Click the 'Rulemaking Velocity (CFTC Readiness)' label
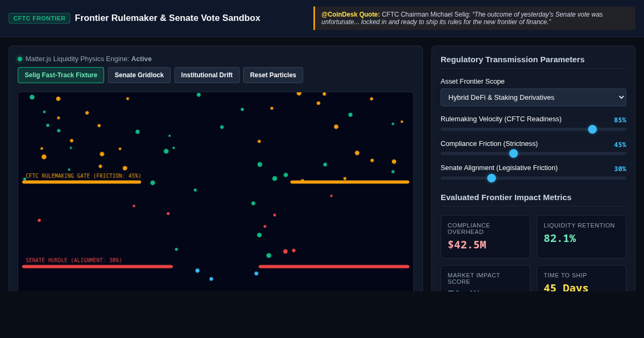Image resolution: width=644 pixels, height=338 pixels. coord(501,119)
